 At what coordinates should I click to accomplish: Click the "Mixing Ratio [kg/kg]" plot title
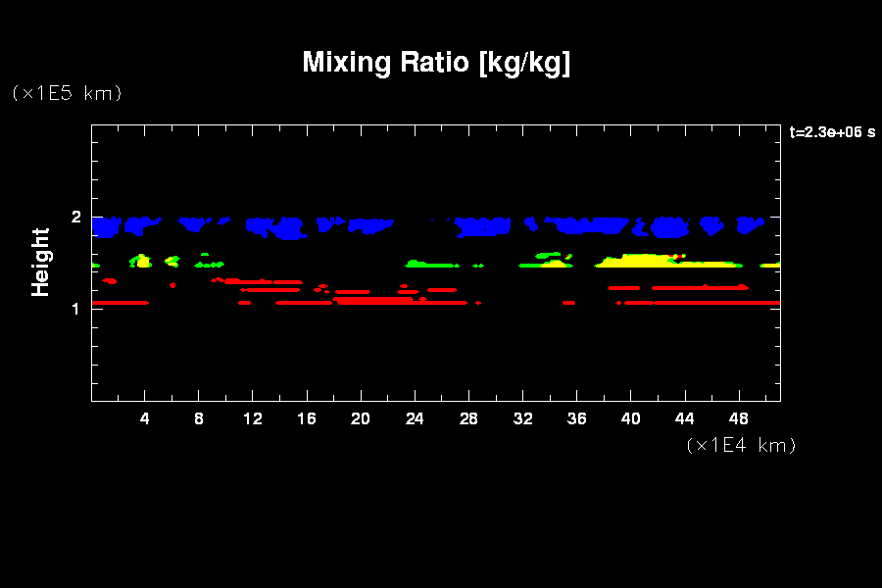(x=436, y=63)
